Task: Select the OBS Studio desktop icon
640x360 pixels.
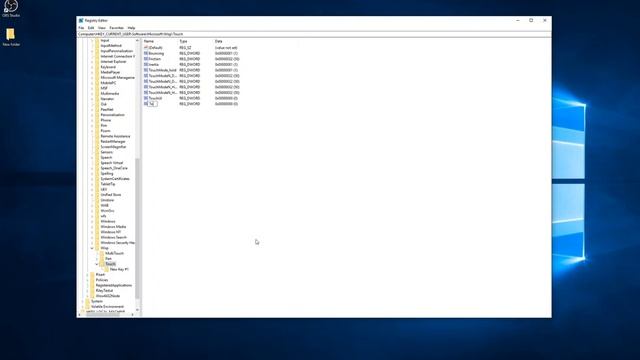Action: click(11, 8)
